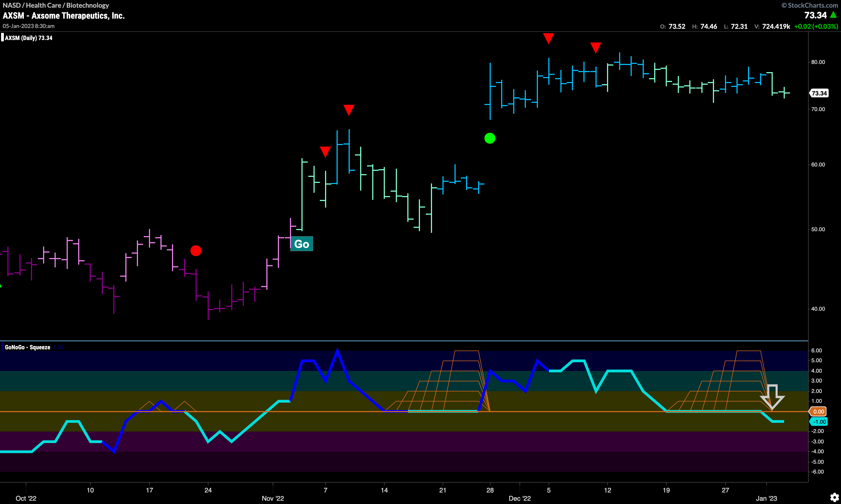Click the 21 date tick label

click(442, 490)
